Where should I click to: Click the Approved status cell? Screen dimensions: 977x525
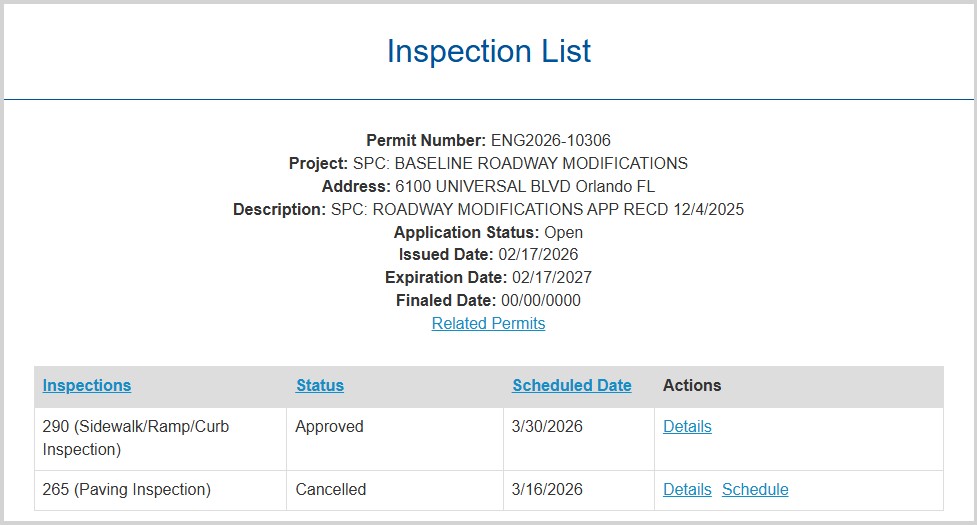point(330,426)
